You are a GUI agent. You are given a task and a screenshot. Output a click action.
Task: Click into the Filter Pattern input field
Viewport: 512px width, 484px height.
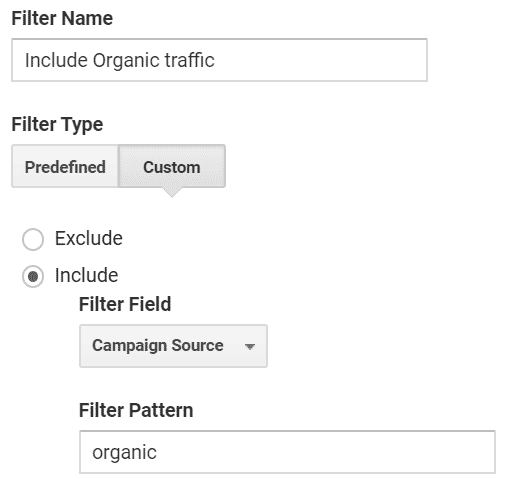point(287,452)
